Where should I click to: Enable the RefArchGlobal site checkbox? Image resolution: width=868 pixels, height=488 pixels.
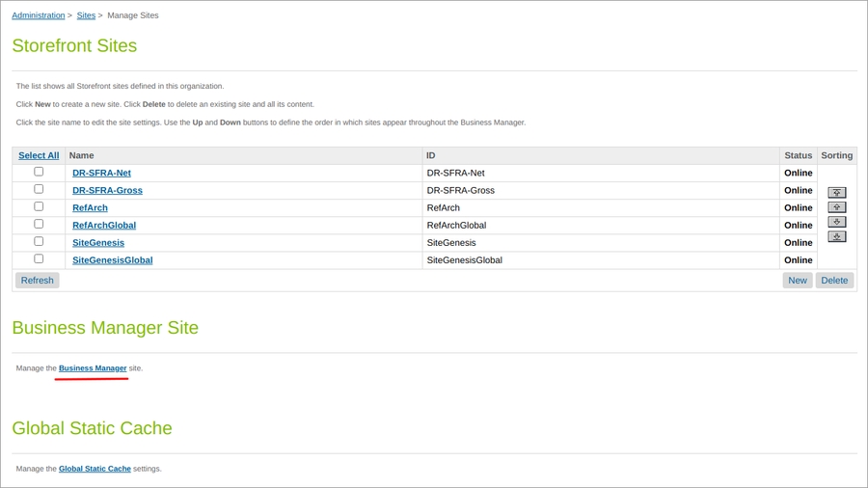pos(39,224)
